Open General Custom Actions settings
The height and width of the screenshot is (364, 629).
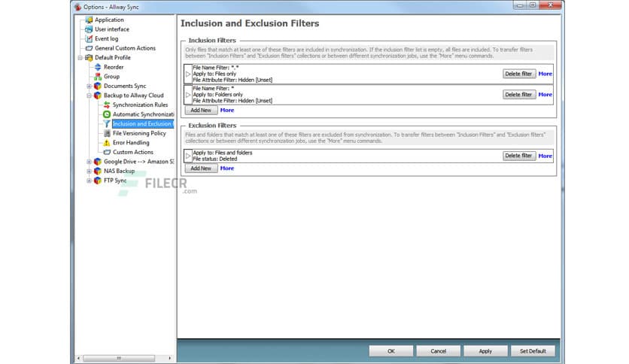(x=125, y=48)
